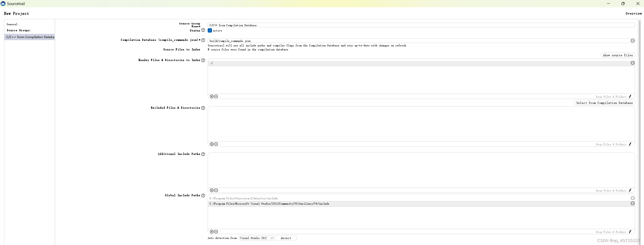Click Select from Compilation Database button
This screenshot has width=644, height=245.
coord(604,103)
